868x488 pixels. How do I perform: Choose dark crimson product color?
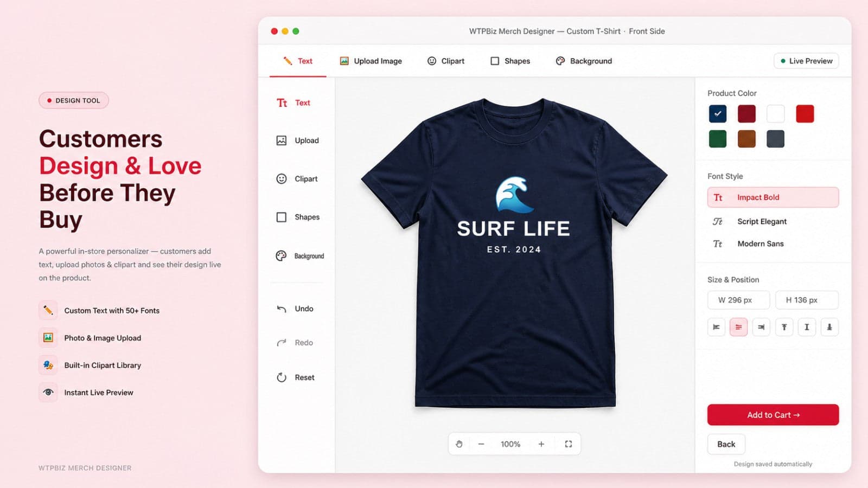coord(746,114)
